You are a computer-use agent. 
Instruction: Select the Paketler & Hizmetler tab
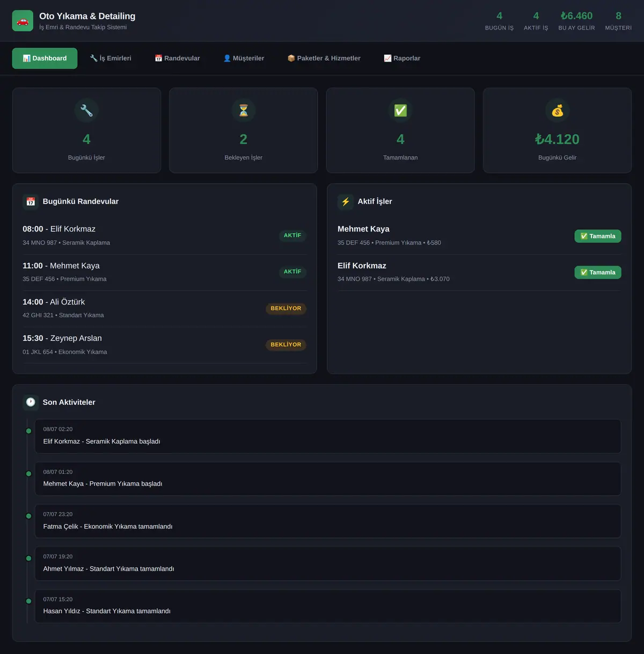tap(324, 58)
